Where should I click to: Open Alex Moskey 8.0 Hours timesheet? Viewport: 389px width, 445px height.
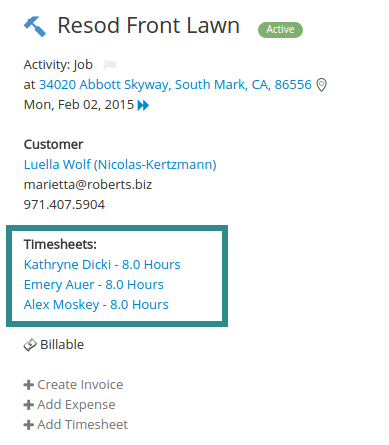pos(96,305)
